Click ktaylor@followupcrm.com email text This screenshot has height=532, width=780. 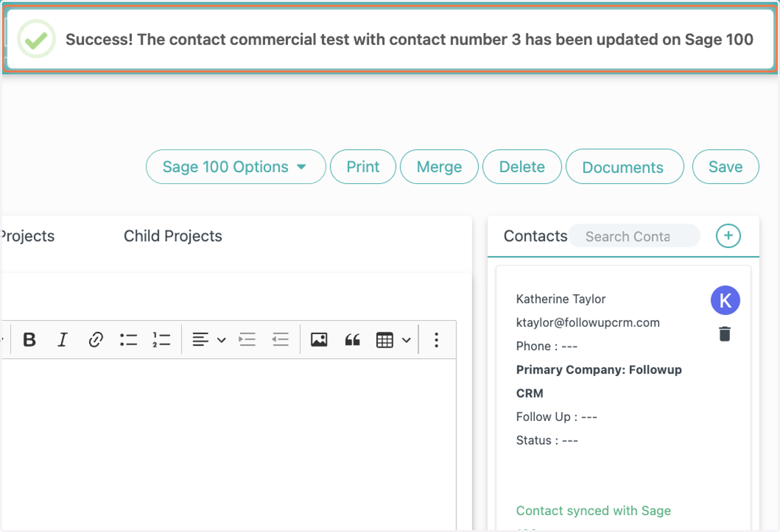click(588, 322)
